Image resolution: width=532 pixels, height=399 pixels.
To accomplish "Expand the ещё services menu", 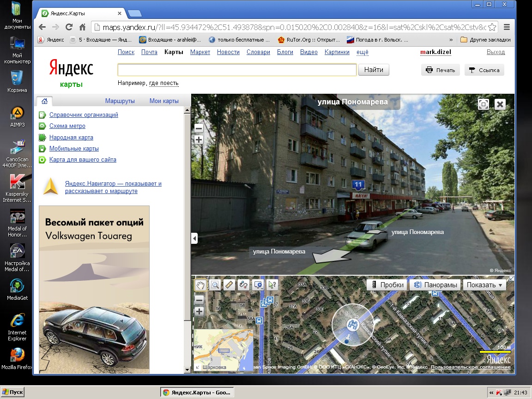I will click(363, 52).
